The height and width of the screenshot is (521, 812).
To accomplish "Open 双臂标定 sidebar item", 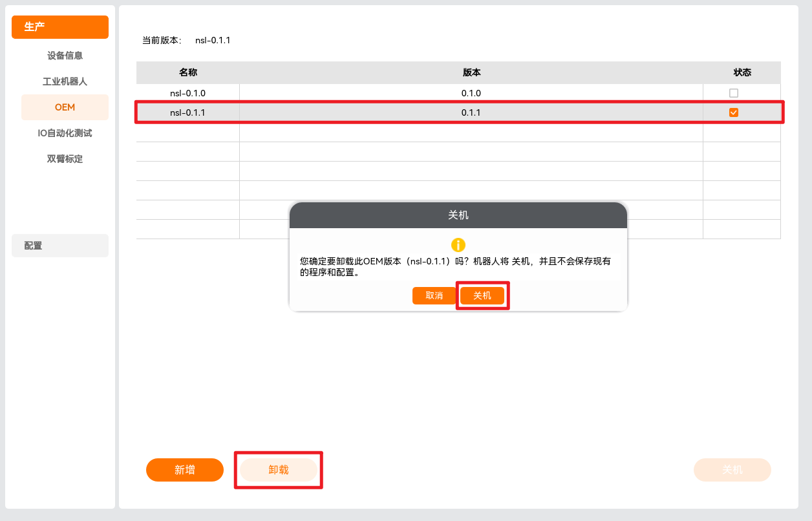I will coord(65,159).
